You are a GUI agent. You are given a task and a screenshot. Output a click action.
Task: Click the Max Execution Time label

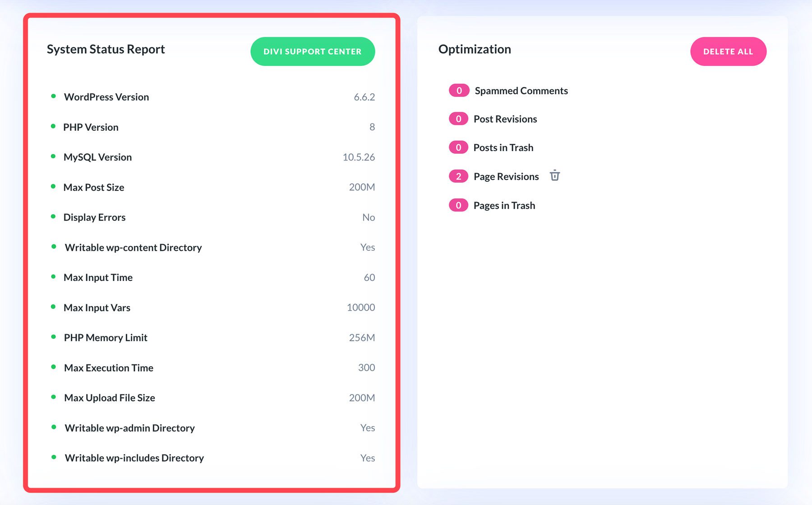tap(109, 368)
